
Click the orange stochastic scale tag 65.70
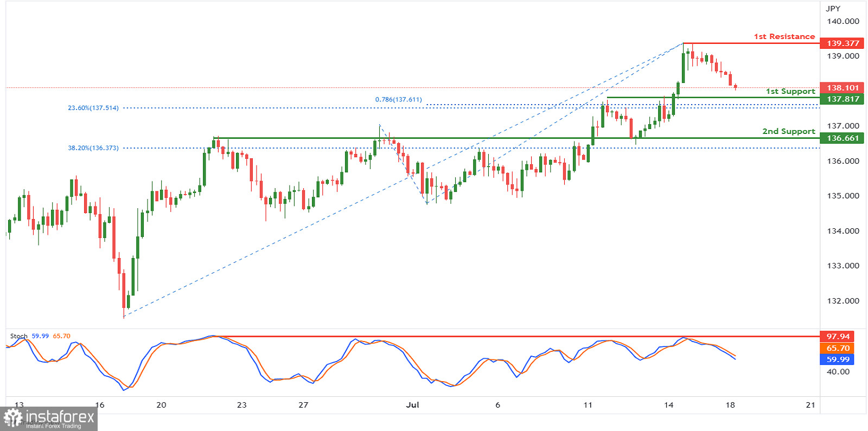click(x=838, y=348)
